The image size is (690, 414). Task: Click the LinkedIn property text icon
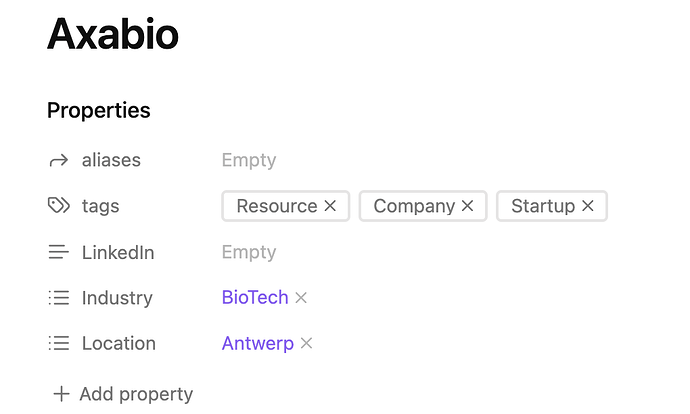pos(59,252)
